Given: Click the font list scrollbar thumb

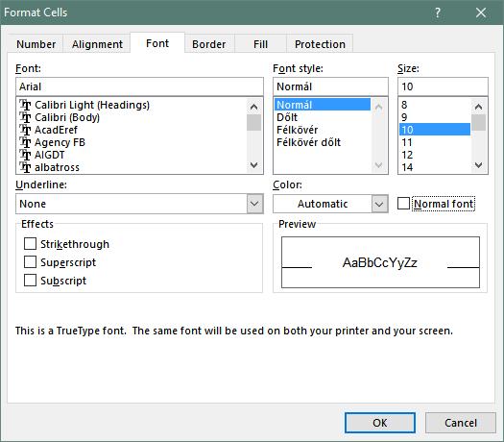Looking at the screenshot, I should click(254, 123).
